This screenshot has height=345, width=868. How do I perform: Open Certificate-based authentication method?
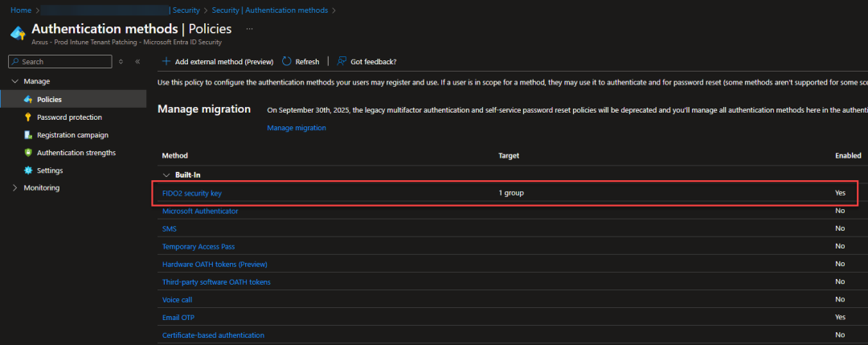click(213, 335)
